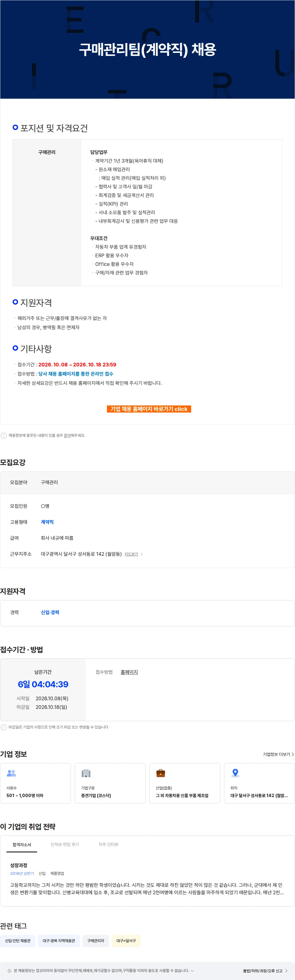Viewport: 295px width, 980px height.
Task: Click the chevron after 오류 신고
Action: [286, 970]
